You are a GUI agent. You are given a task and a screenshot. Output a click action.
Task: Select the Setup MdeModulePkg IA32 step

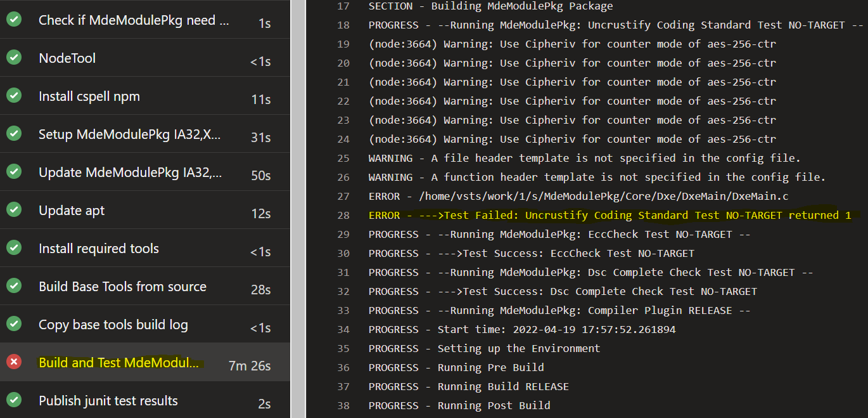click(x=130, y=134)
